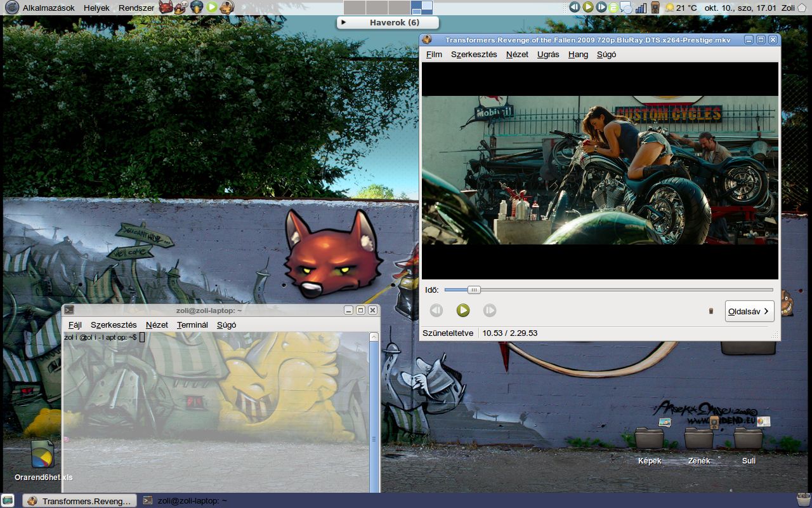Open the Terminál menu in terminal window

pyautogui.click(x=192, y=325)
